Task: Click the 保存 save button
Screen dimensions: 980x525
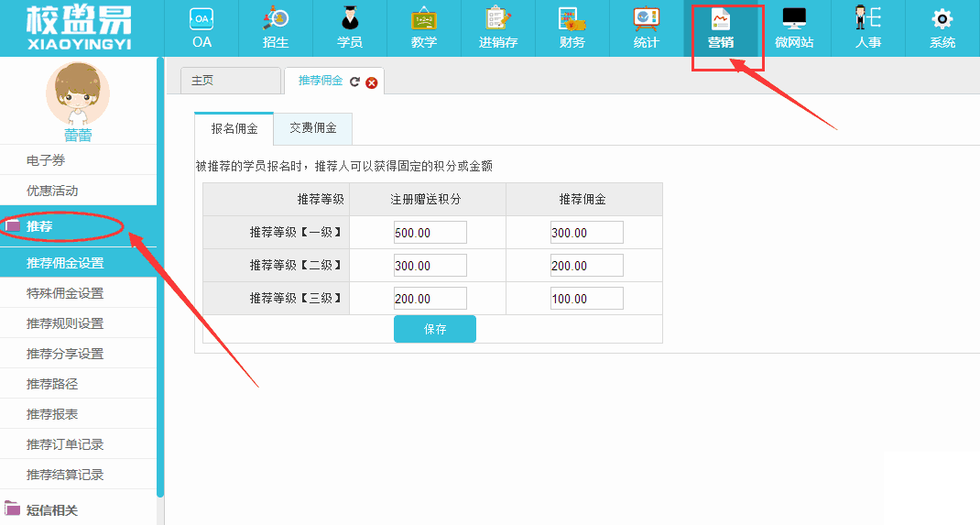Action: (435, 329)
